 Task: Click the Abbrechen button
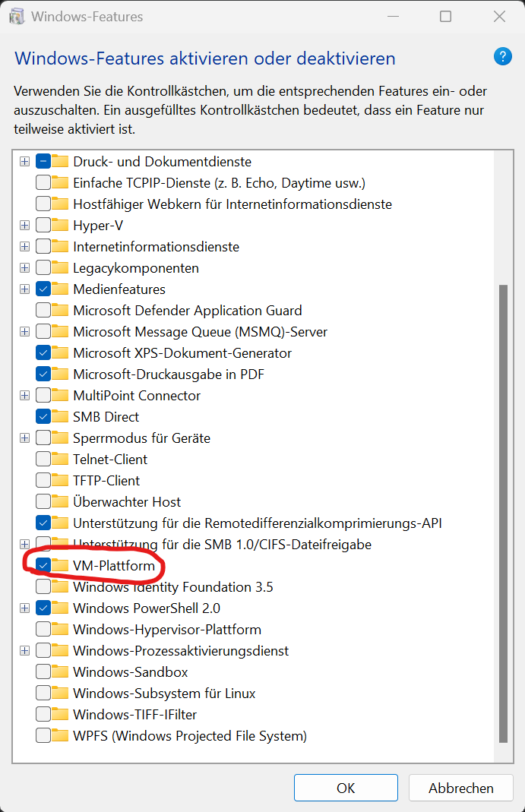(460, 788)
